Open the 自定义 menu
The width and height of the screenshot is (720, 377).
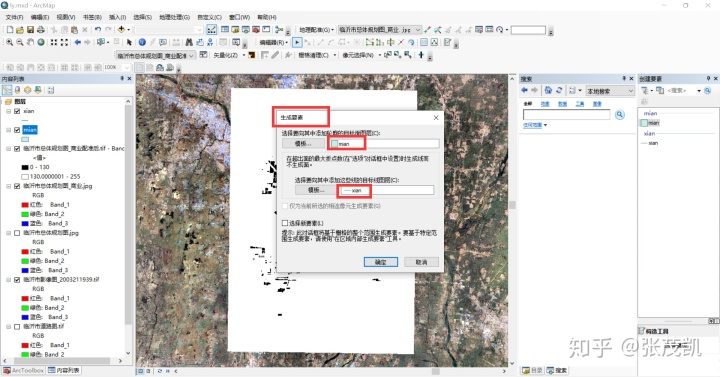point(209,17)
